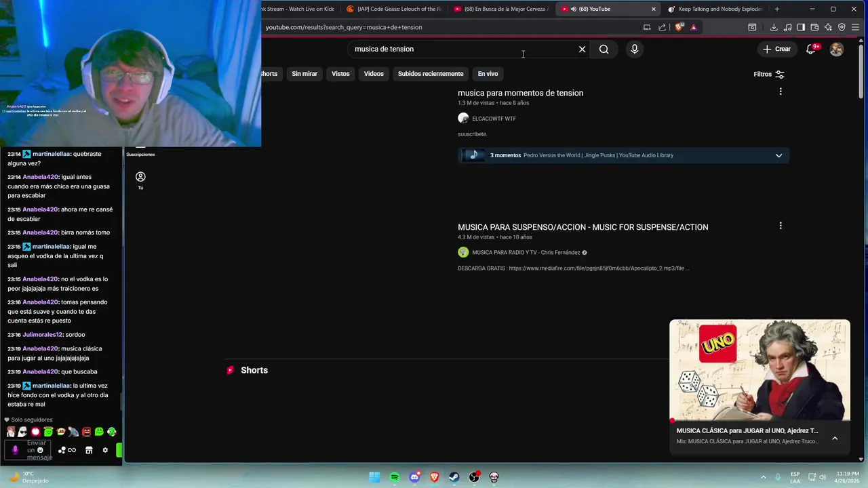Open the Brave Shields lion icon

(x=679, y=27)
